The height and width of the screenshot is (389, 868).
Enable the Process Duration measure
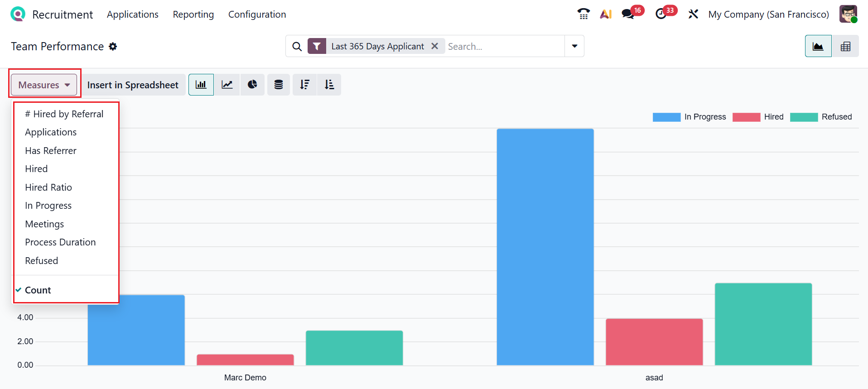pos(60,242)
